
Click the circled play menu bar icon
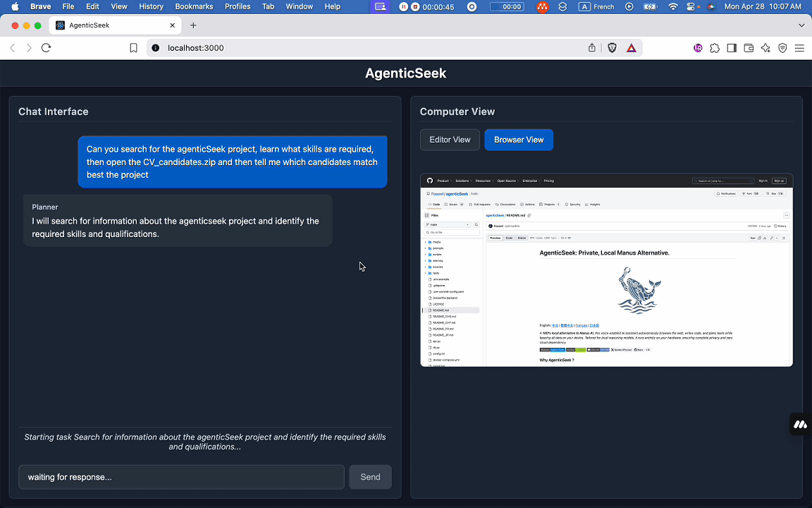point(629,7)
